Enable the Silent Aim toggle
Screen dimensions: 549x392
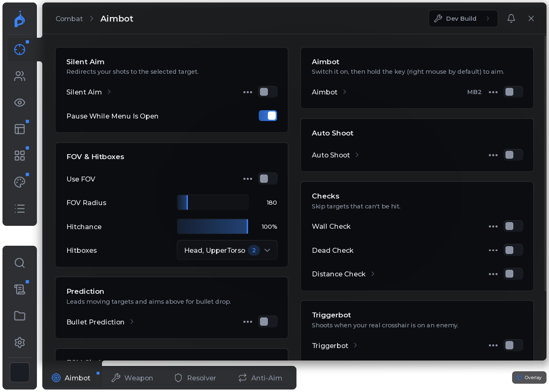(268, 92)
